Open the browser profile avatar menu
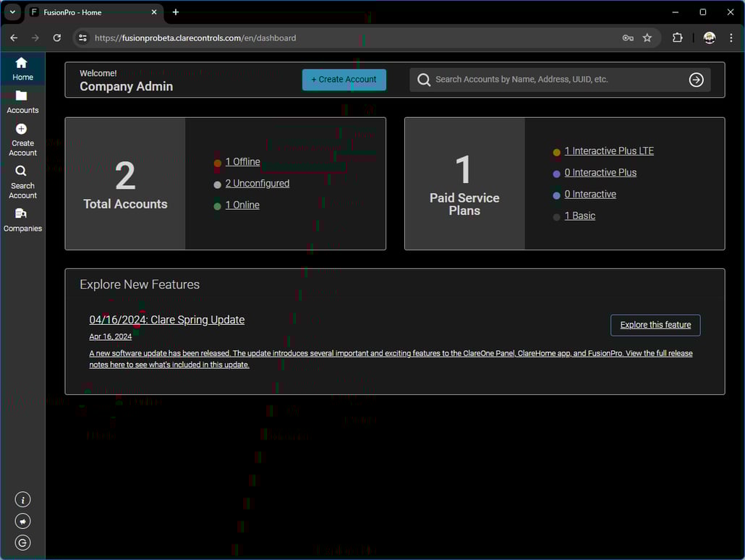The image size is (745, 560). point(709,38)
